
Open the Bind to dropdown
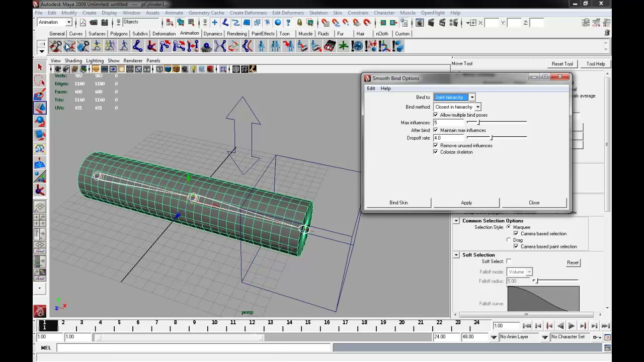point(454,97)
